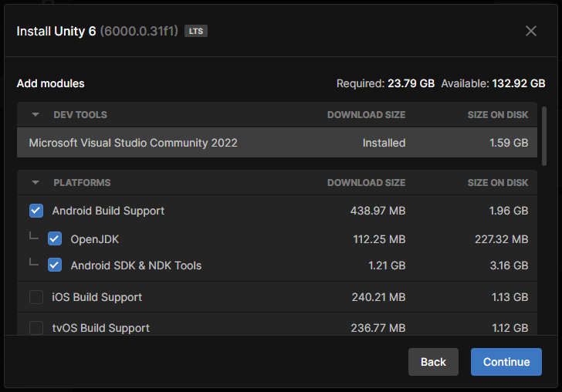
Task: Enable tvOS Build Support checkbox
Action: click(36, 328)
